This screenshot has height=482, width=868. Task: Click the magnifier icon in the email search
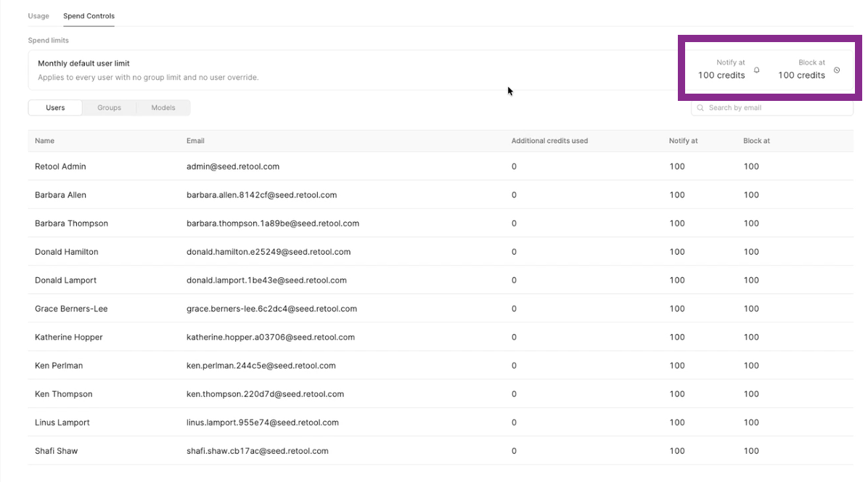700,108
